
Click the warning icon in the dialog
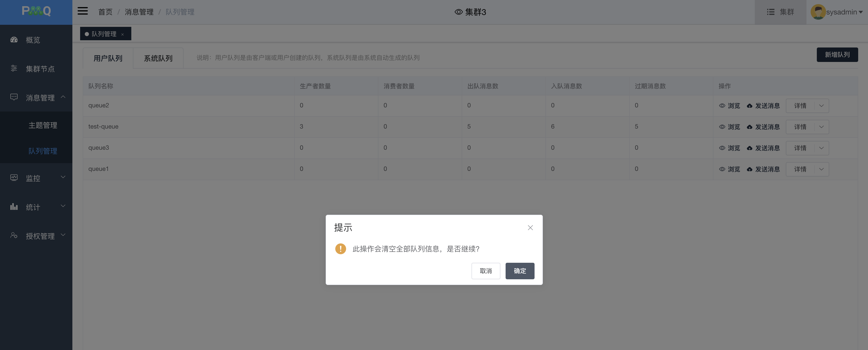[x=340, y=249]
